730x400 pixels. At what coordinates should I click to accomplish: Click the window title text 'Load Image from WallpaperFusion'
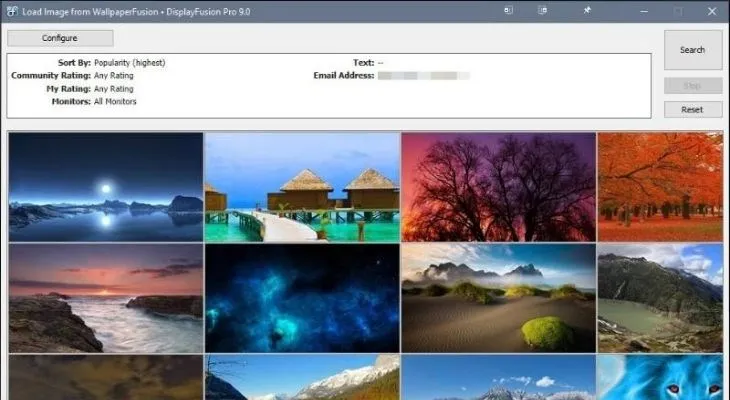[90, 12]
